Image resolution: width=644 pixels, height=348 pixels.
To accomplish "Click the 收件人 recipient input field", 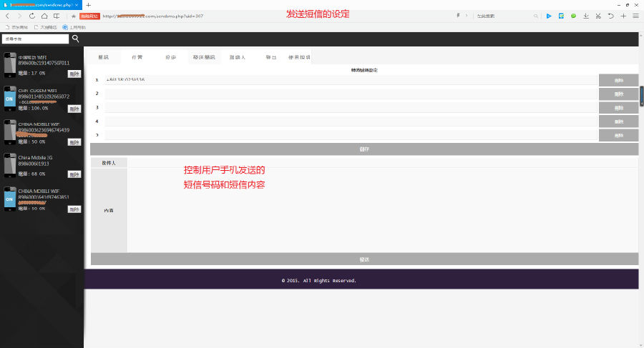I will tap(383, 162).
